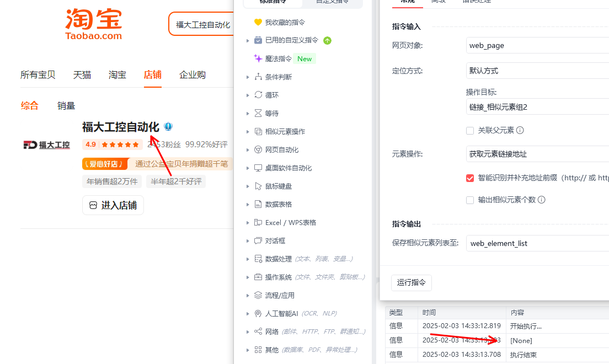Click the 魔法指令 sparkle icon
The width and height of the screenshot is (609, 364).
[258, 58]
